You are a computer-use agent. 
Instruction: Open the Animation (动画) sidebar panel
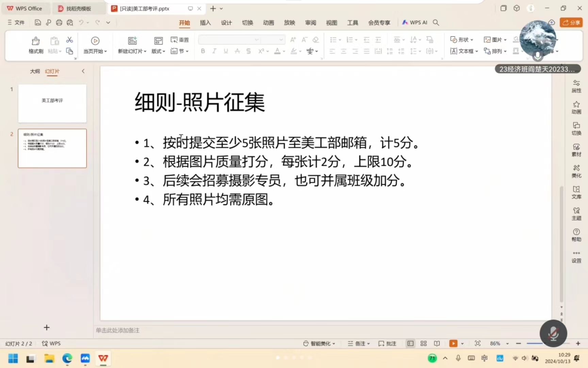click(x=576, y=107)
